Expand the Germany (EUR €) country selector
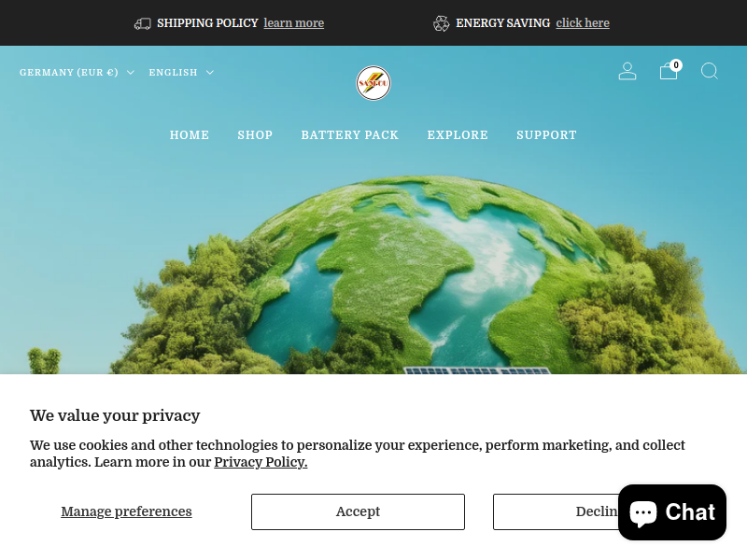747x560 pixels. point(77,73)
